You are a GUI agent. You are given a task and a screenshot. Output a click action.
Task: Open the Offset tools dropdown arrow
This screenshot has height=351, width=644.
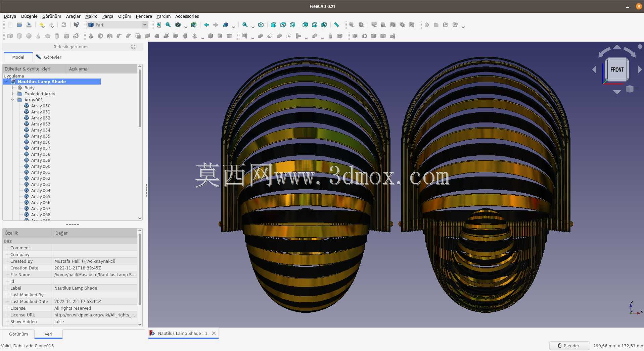pyautogui.click(x=202, y=38)
